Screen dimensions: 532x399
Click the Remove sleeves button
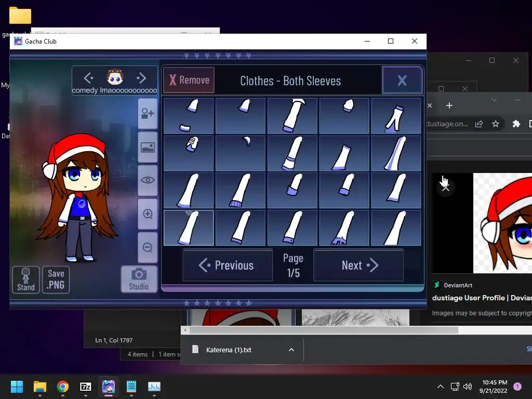point(189,80)
